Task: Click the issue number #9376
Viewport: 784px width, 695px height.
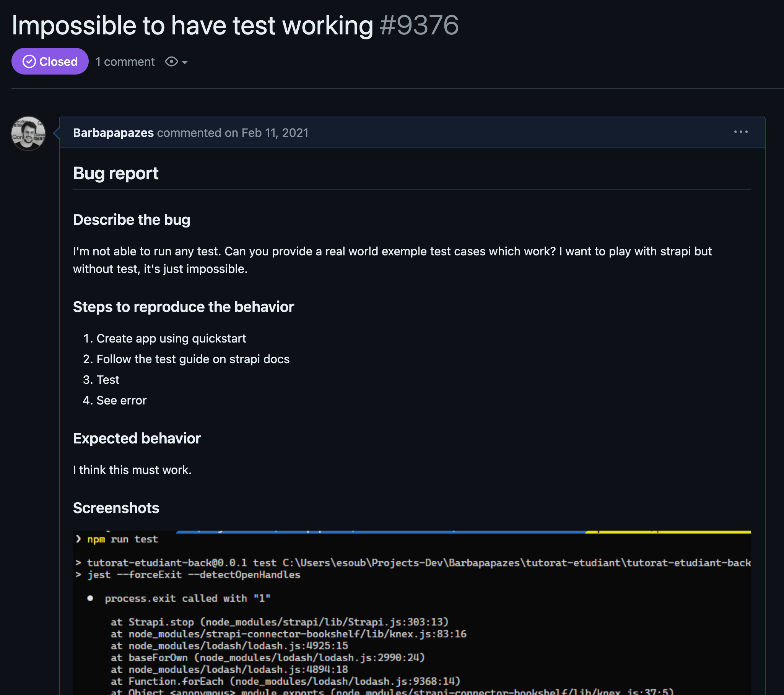Action: [418, 25]
